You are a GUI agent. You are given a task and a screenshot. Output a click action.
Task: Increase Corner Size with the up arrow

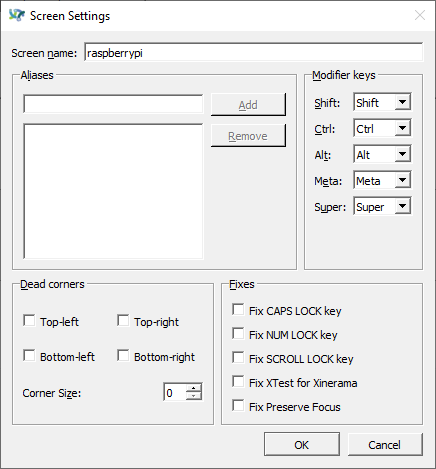point(194,388)
